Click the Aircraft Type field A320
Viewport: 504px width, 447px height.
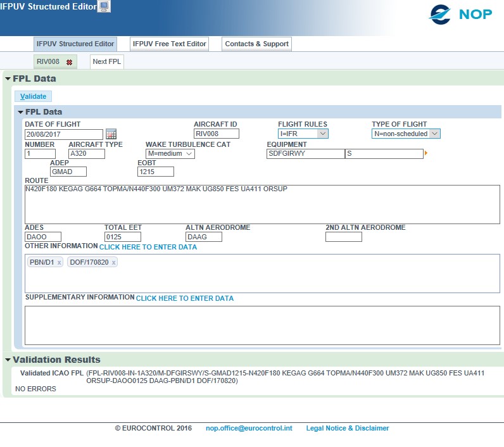pyautogui.click(x=87, y=154)
